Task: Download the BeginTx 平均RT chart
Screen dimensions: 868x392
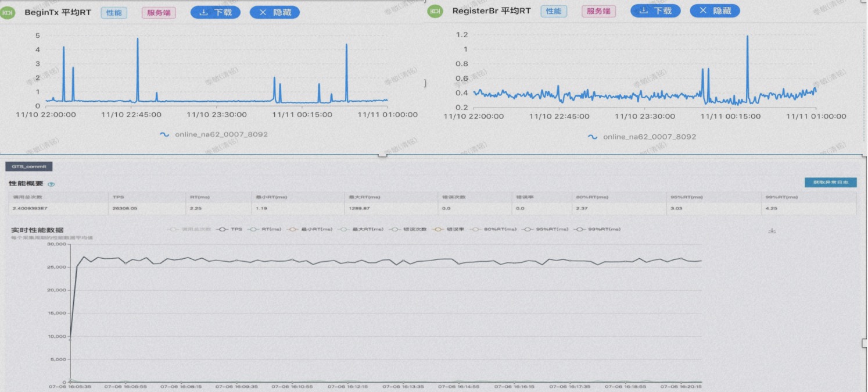Action: point(216,12)
